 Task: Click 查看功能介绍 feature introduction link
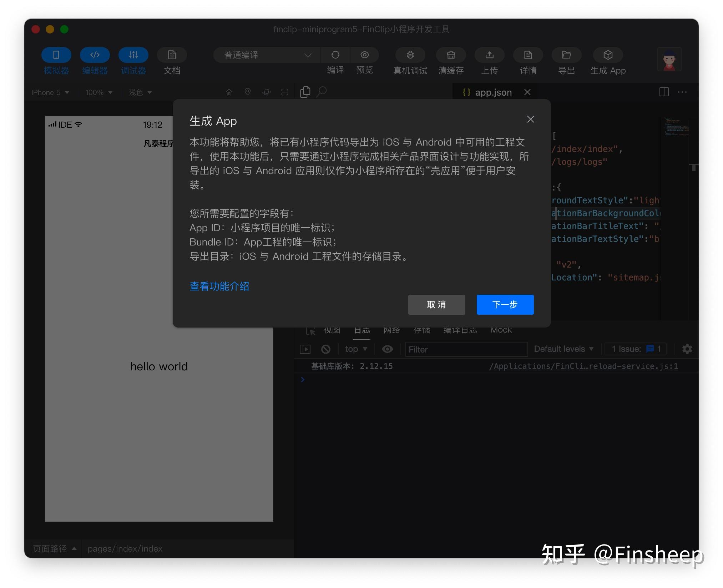coord(219,285)
